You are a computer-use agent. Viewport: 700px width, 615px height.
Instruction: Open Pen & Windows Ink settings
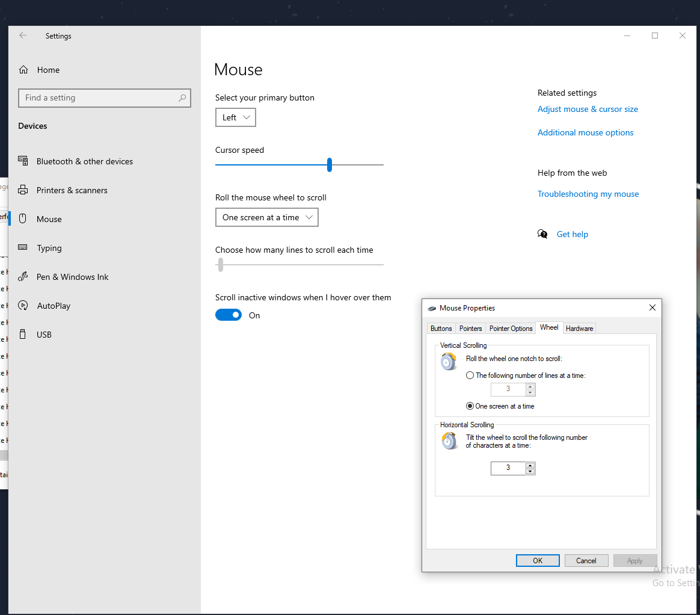click(72, 277)
